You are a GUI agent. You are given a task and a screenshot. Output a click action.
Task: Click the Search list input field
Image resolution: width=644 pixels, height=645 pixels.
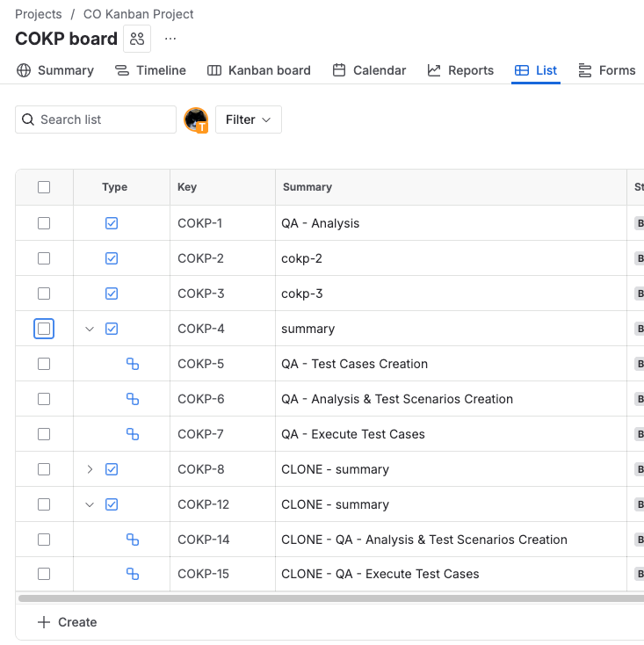(x=104, y=120)
